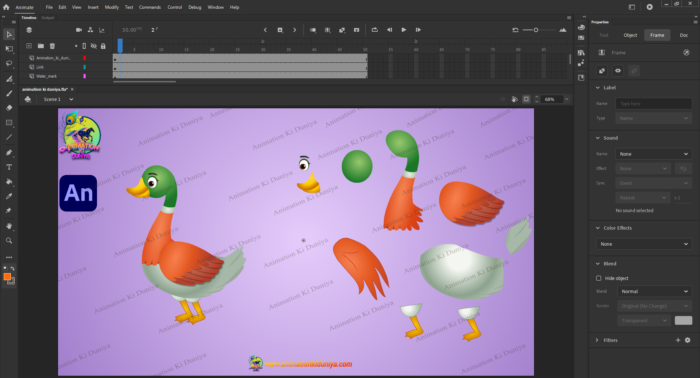Open the File menu

click(x=49, y=7)
